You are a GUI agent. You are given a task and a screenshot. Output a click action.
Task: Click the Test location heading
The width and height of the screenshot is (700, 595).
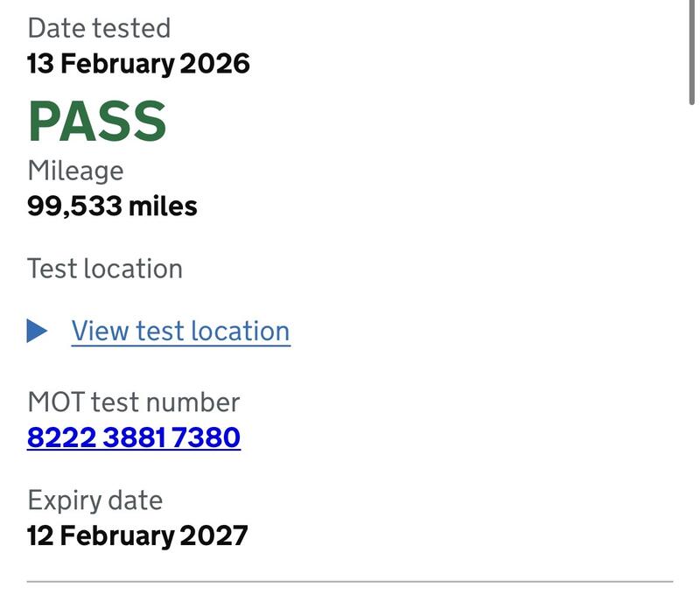105,268
